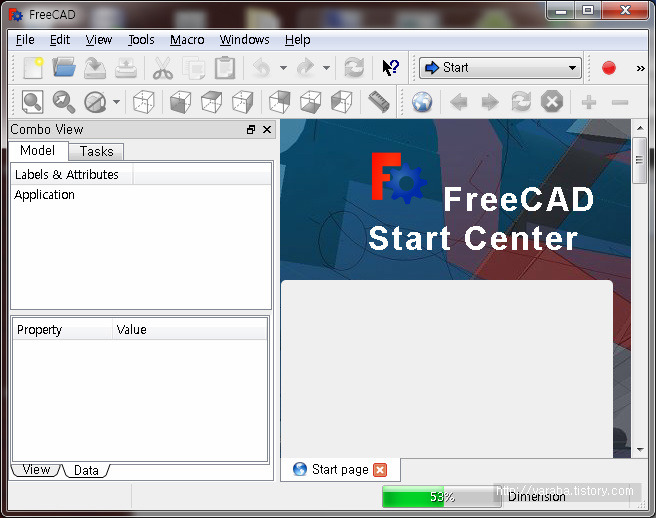The height and width of the screenshot is (518, 656).
Task: Open the Tools menu
Action: pyautogui.click(x=141, y=40)
